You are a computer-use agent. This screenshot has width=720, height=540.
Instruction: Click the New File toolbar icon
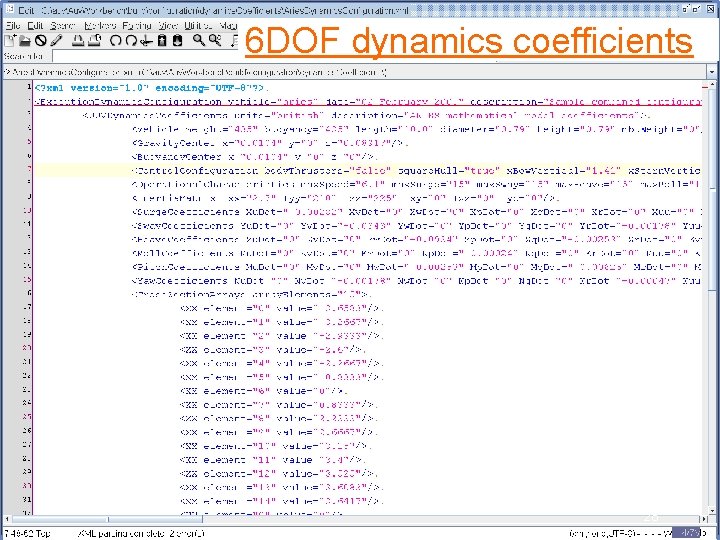tap(10, 40)
